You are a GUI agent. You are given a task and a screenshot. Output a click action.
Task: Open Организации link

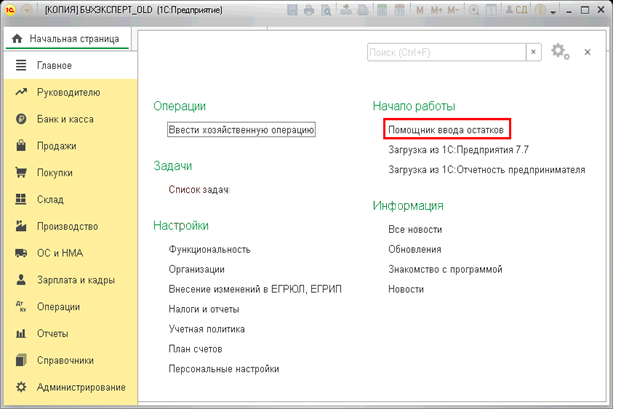196,269
